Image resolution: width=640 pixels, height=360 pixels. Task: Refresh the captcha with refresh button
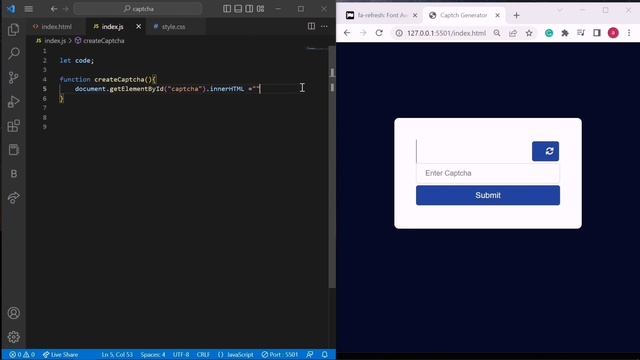pyautogui.click(x=545, y=151)
